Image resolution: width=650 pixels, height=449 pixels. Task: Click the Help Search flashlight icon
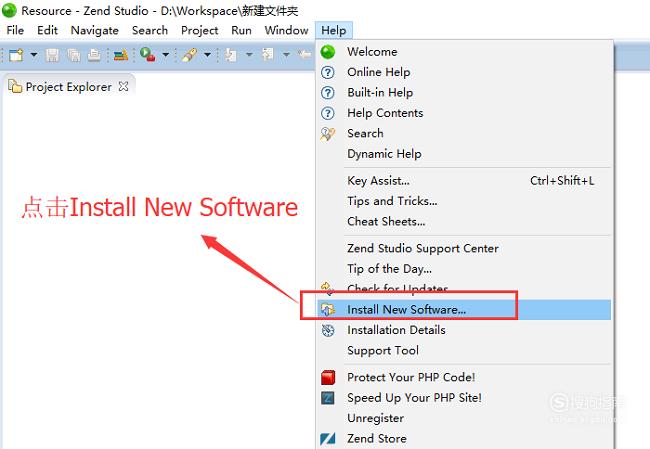[x=327, y=133]
